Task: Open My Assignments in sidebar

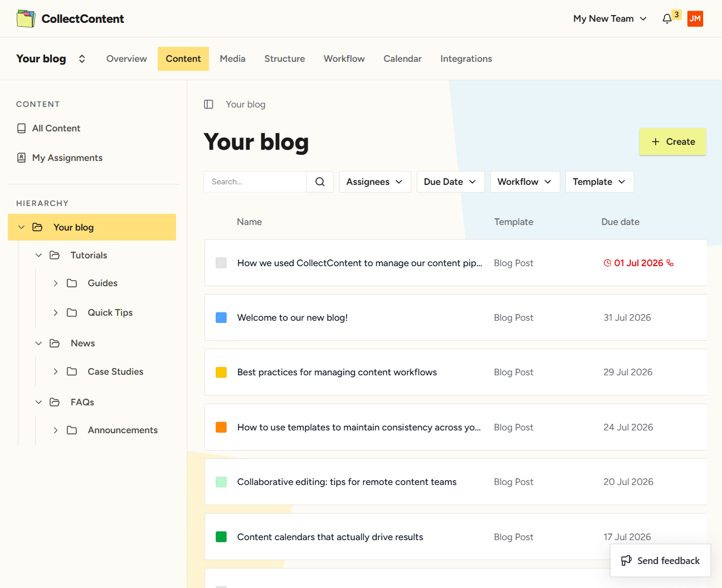Action: click(67, 158)
